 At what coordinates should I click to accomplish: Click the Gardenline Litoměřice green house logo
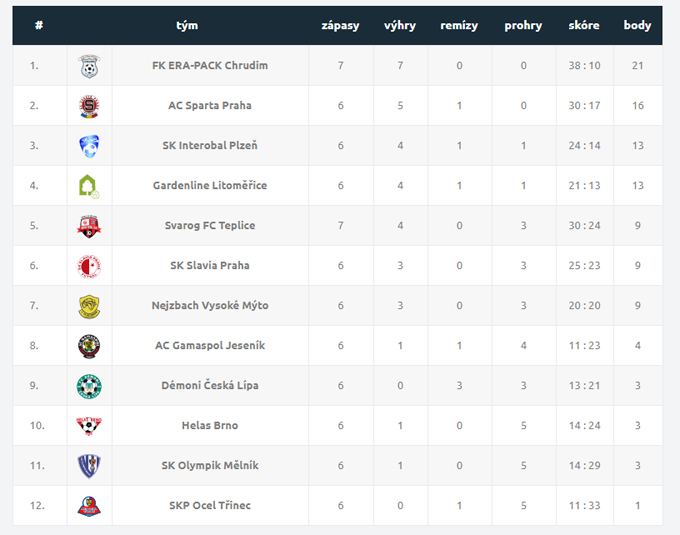coord(89,186)
